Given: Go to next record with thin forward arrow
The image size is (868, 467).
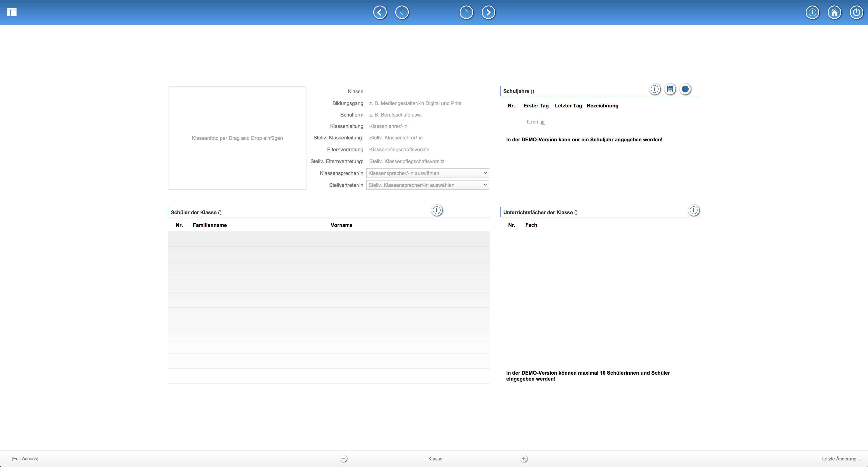Looking at the screenshot, I should point(466,13).
